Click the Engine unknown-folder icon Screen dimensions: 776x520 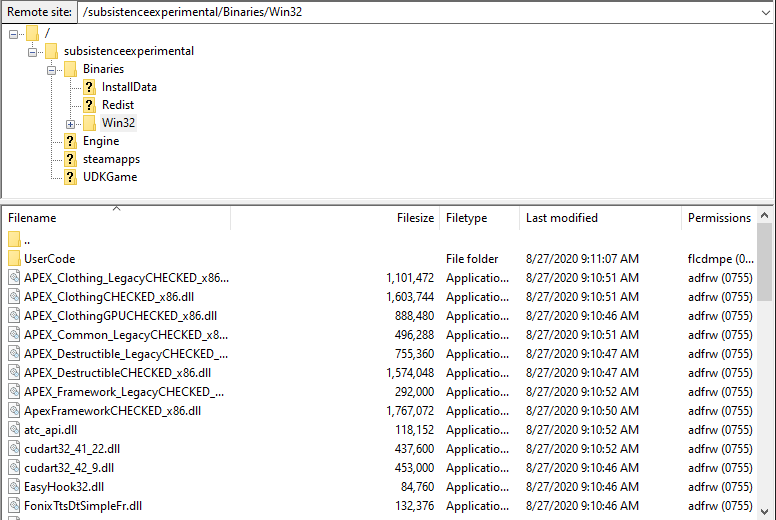(x=70, y=141)
